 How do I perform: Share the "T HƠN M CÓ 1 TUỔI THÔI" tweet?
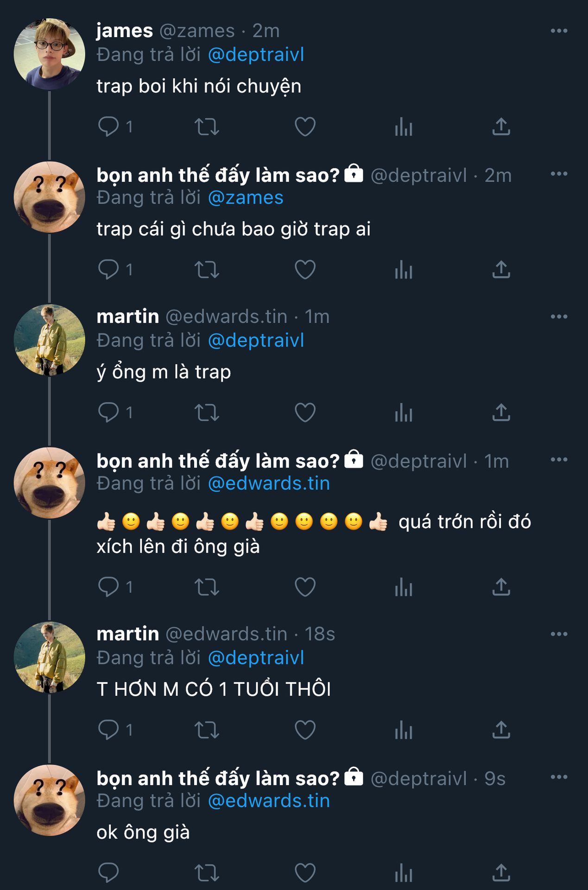click(501, 730)
